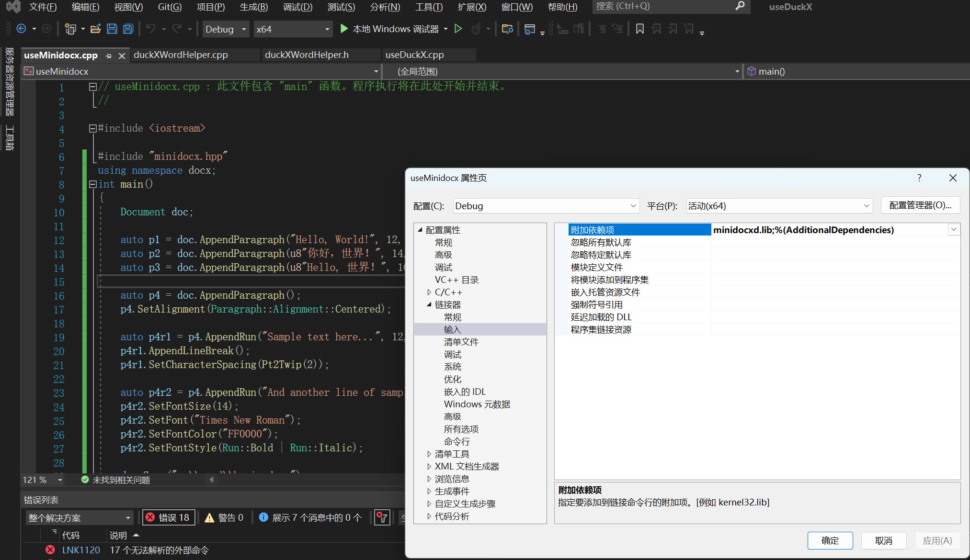Open the 调试(D) menu
Screen dimensions: 970x560
click(x=297, y=7)
